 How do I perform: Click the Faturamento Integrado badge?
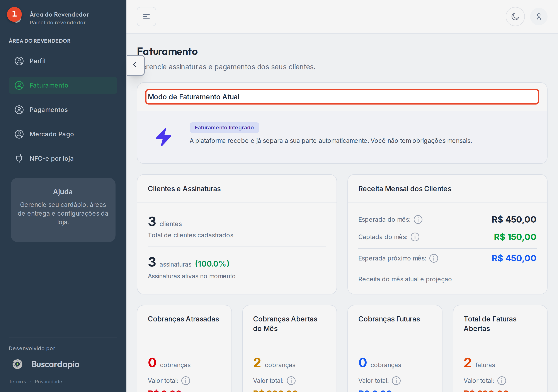pyautogui.click(x=224, y=128)
